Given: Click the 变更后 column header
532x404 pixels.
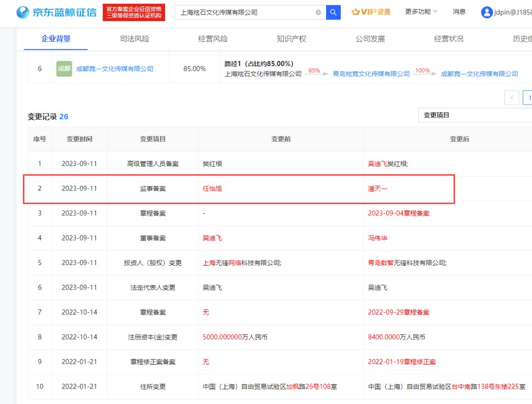Looking at the screenshot, I should [x=460, y=139].
